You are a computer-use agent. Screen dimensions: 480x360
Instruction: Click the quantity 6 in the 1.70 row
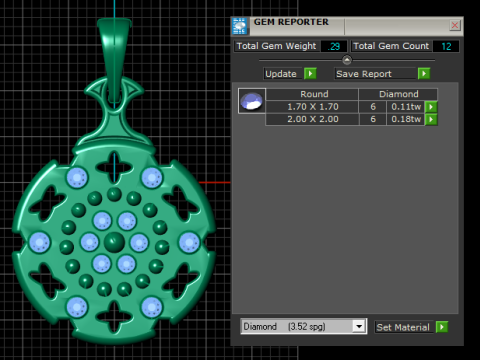tap(373, 107)
